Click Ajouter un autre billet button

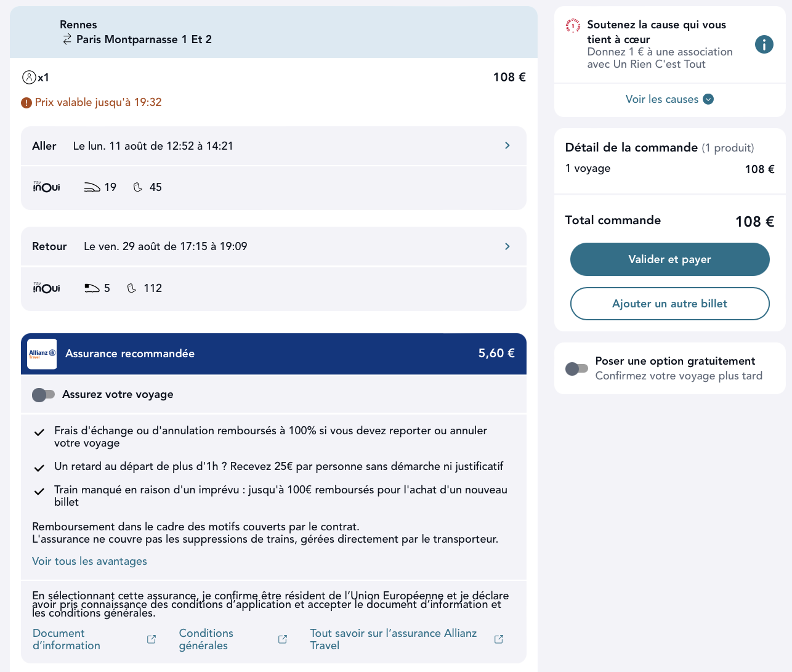669,304
